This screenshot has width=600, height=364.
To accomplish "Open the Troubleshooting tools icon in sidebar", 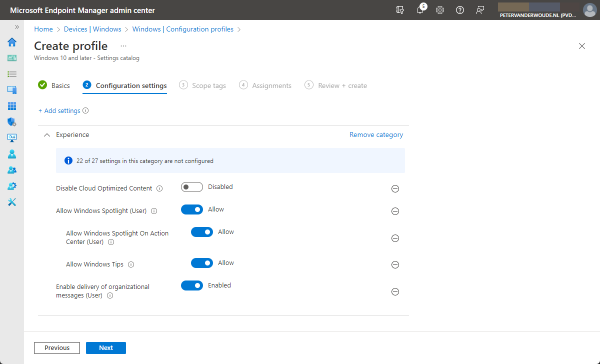I will pos(12,202).
